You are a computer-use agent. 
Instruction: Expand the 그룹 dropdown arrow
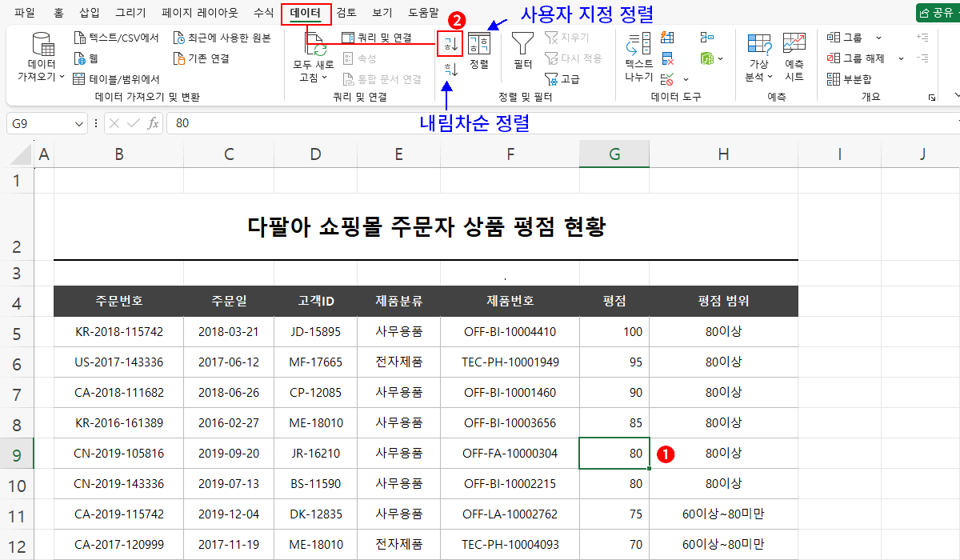tap(878, 38)
